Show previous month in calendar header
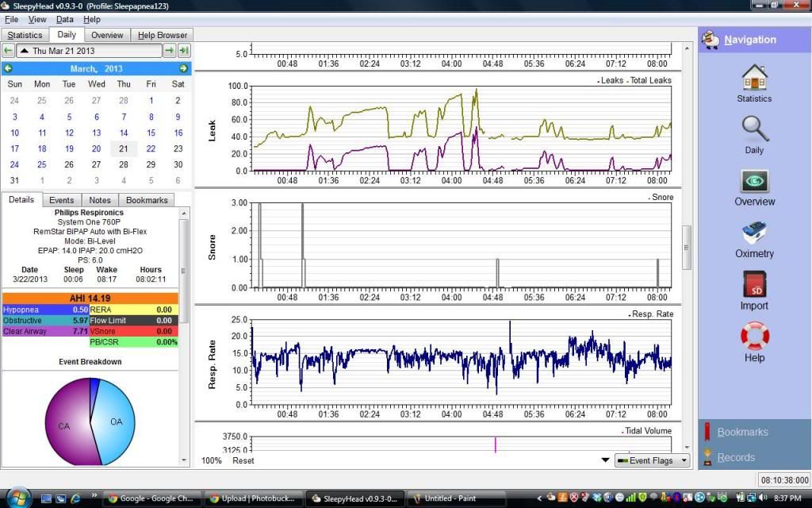 [x=8, y=68]
